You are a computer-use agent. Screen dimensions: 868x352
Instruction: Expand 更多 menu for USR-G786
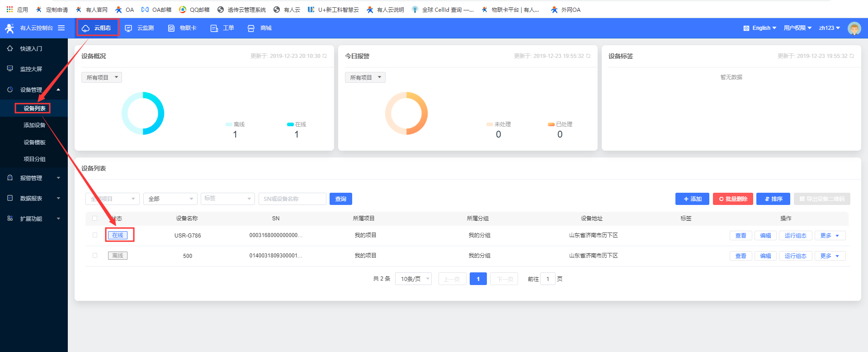pos(830,235)
